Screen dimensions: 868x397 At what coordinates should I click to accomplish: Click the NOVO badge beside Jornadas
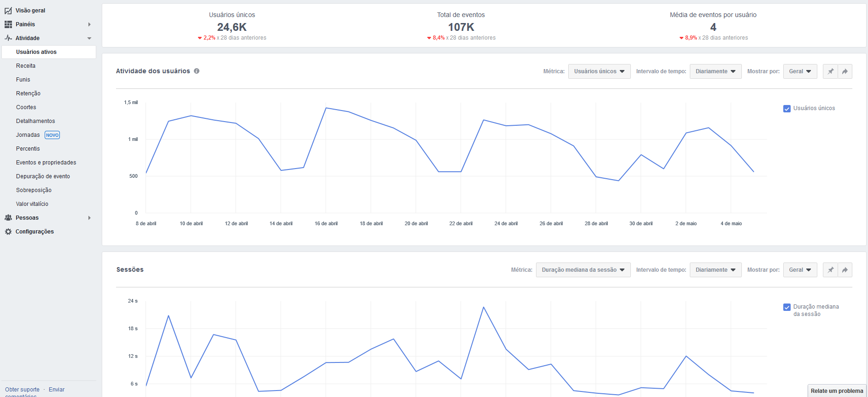tap(52, 135)
